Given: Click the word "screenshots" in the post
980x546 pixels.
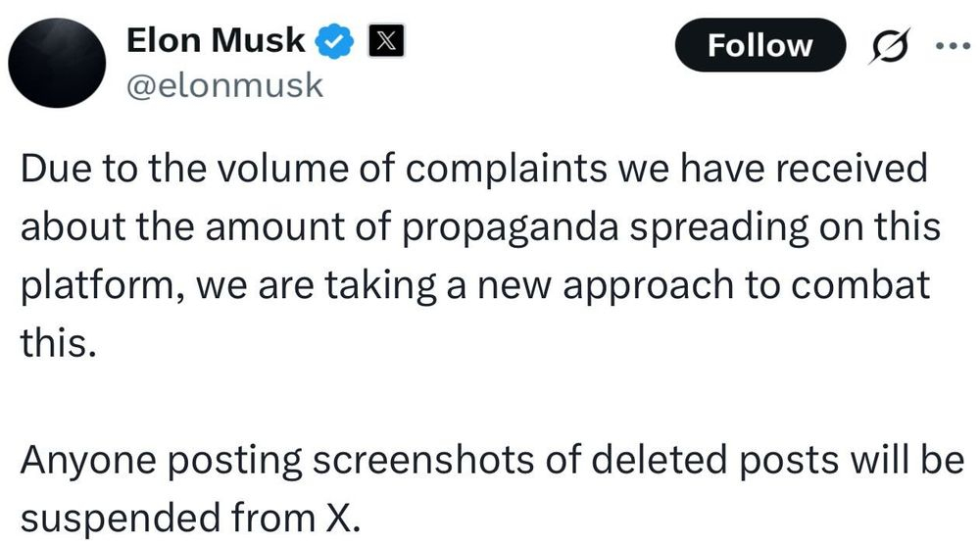Looking at the screenshot, I should pos(423,461).
